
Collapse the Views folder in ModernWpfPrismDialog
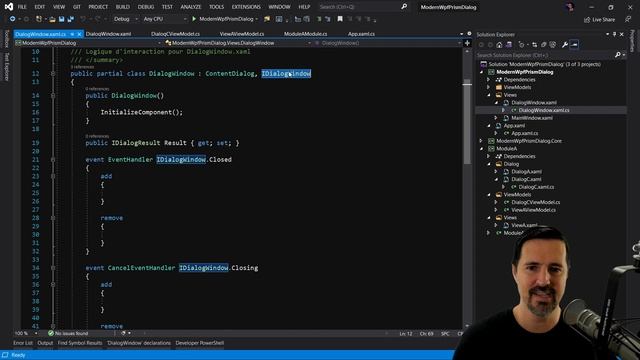pyautogui.click(x=489, y=95)
